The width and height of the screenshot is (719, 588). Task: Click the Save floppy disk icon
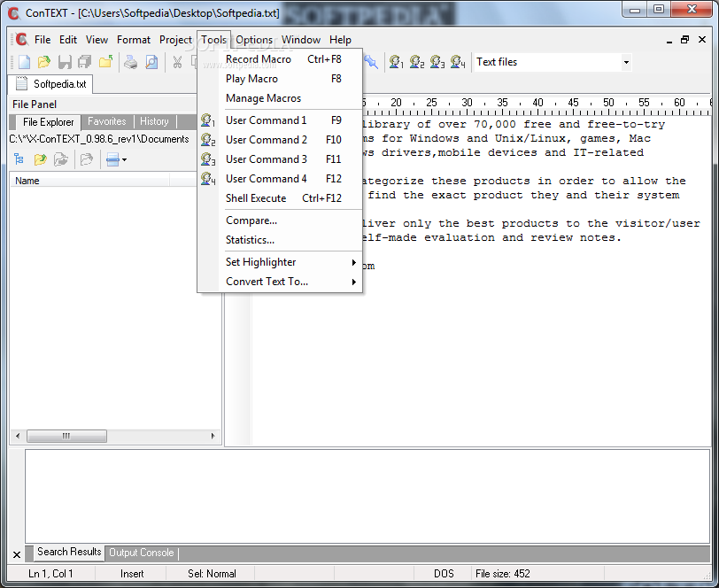click(x=65, y=62)
